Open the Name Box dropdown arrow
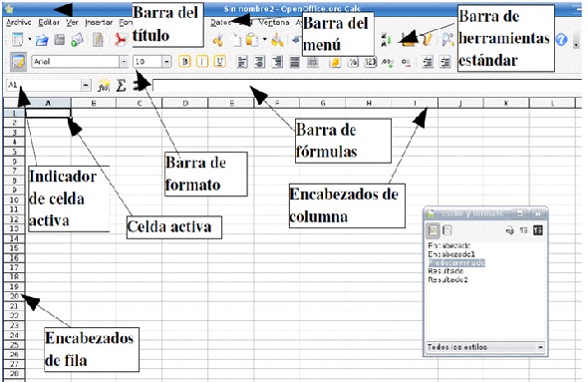 pos(87,86)
